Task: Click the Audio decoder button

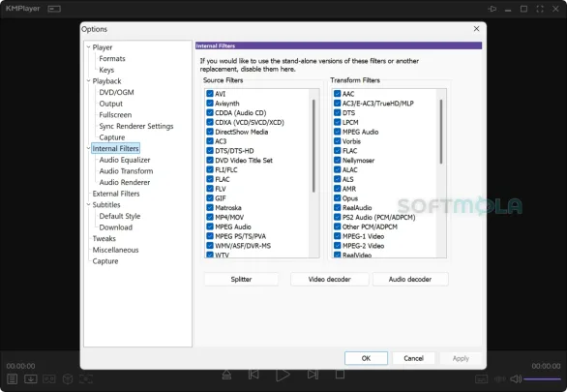Action: [410, 279]
